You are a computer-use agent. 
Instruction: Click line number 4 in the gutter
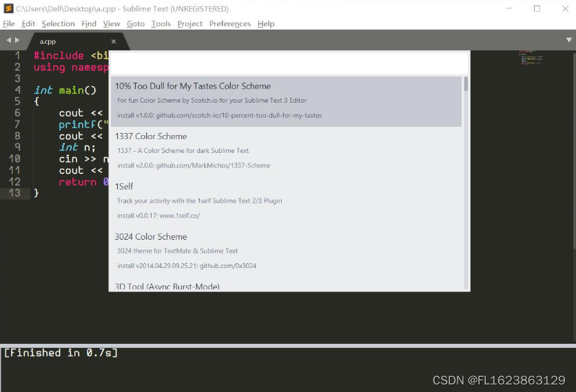pos(17,90)
